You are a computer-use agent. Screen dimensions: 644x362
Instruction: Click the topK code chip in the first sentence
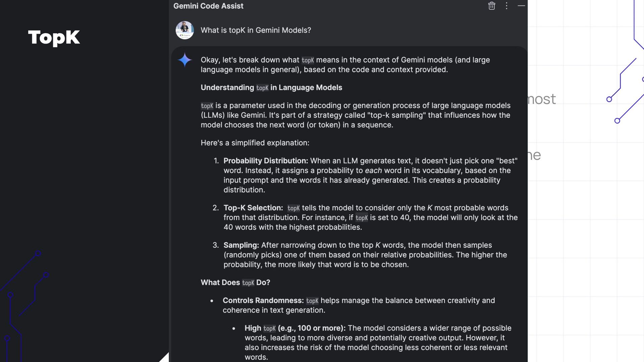pos(308,60)
